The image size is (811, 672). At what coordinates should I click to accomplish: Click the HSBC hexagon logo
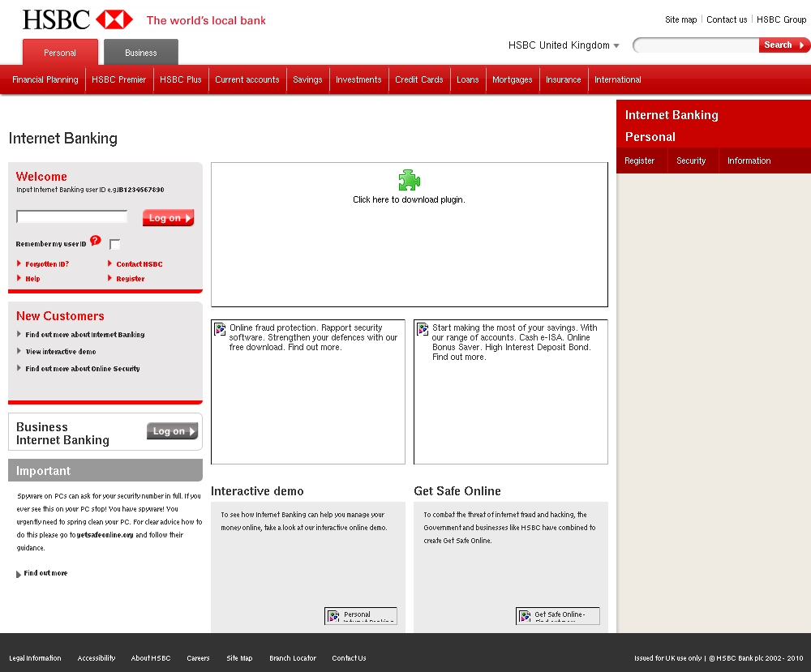[x=114, y=19]
